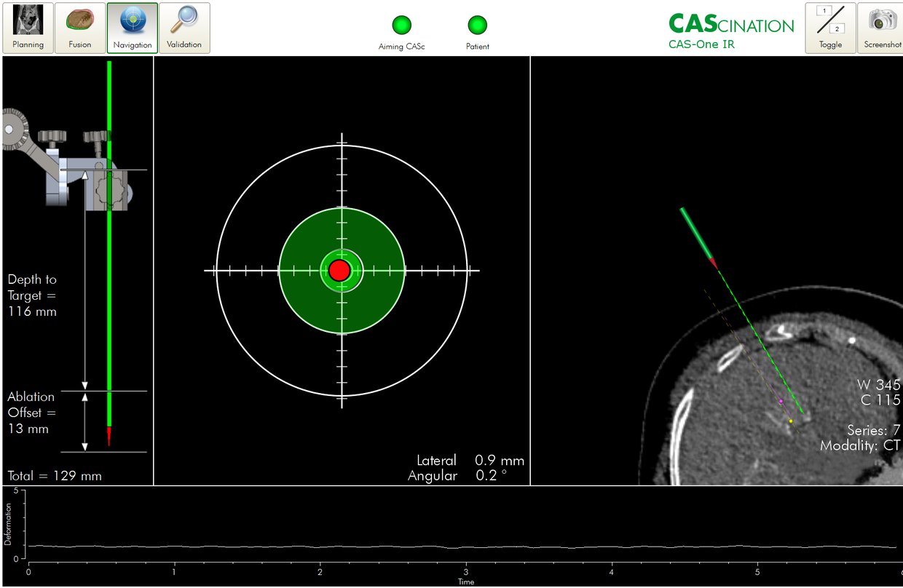Click the CT image needle trajectory view

[717, 271]
